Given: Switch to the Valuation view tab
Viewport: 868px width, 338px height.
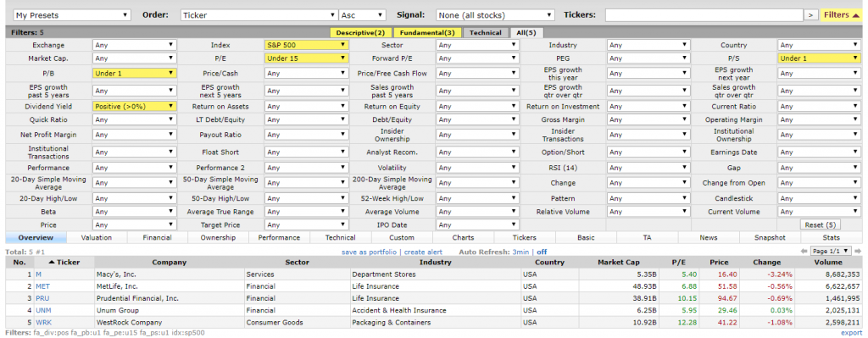Looking at the screenshot, I should 97,238.
